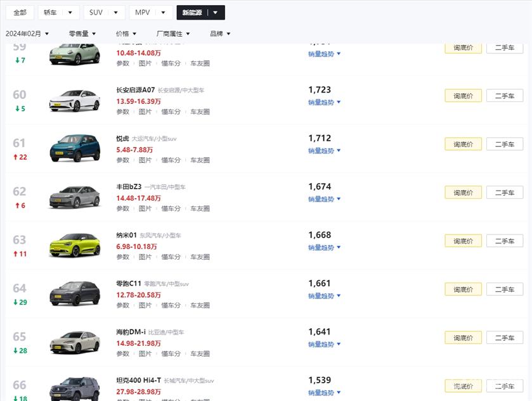Open 图片 for 纳米01
532x401 pixels.
(x=145, y=257)
